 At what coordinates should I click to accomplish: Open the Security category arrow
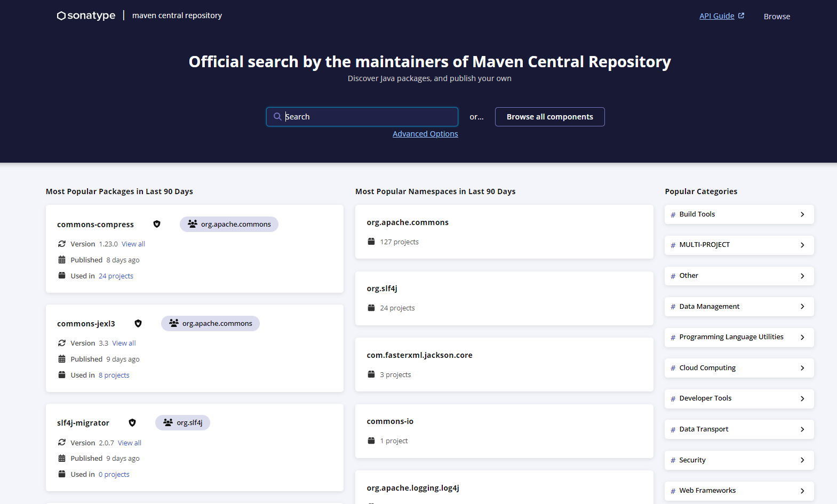[802, 460]
